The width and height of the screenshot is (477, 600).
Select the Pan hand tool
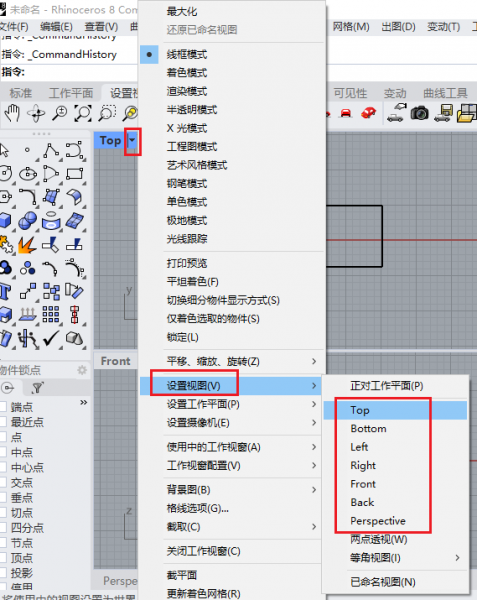[x=12, y=113]
